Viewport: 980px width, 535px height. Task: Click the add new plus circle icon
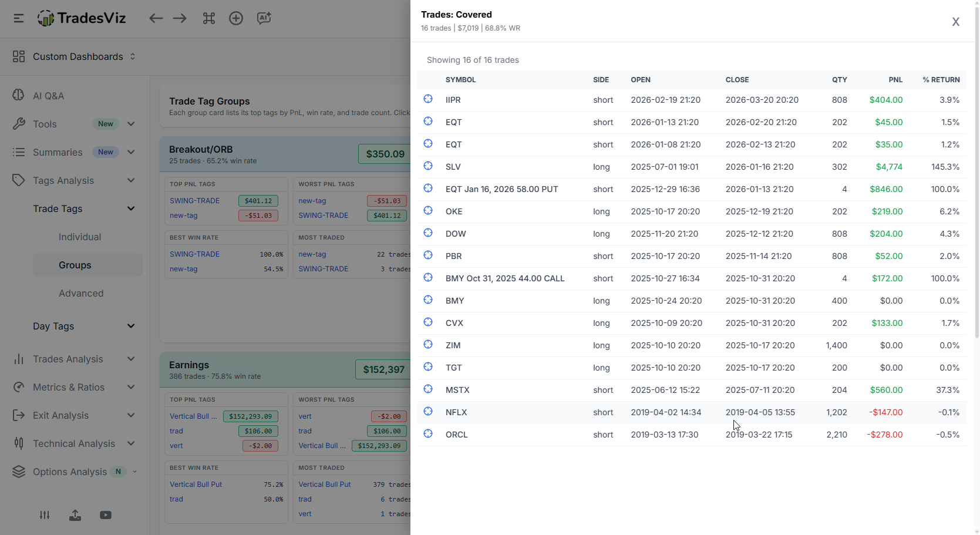236,18
